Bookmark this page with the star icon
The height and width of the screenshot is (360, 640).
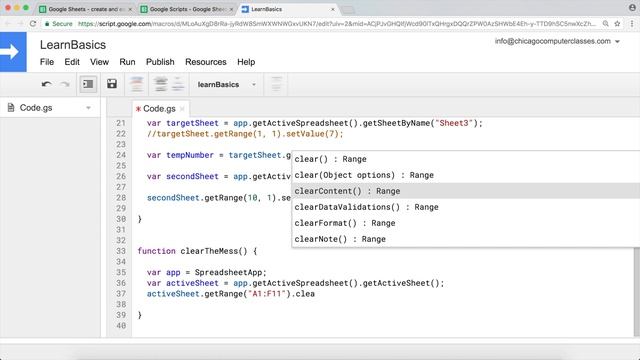coord(617,24)
